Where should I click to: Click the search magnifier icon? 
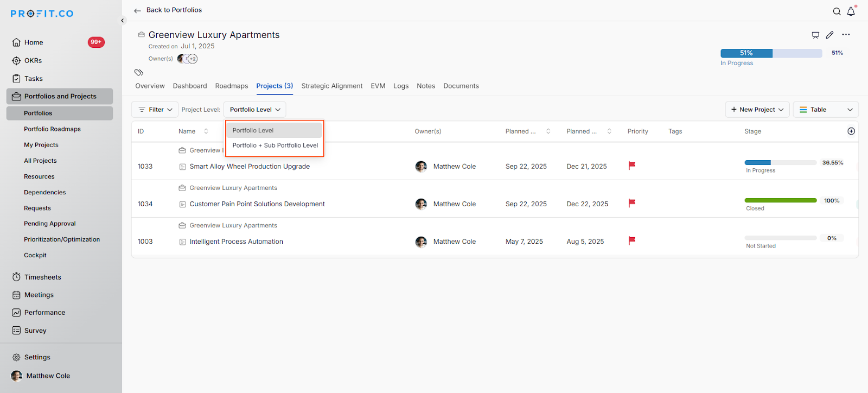tap(837, 11)
